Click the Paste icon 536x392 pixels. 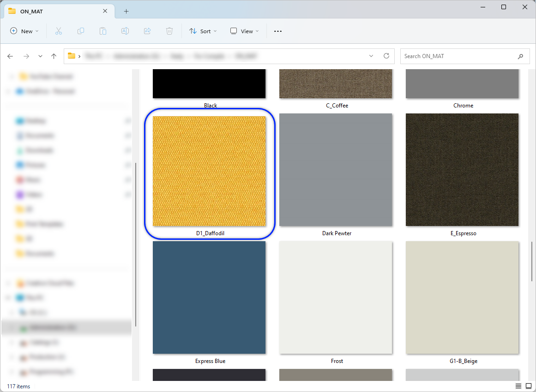102,31
